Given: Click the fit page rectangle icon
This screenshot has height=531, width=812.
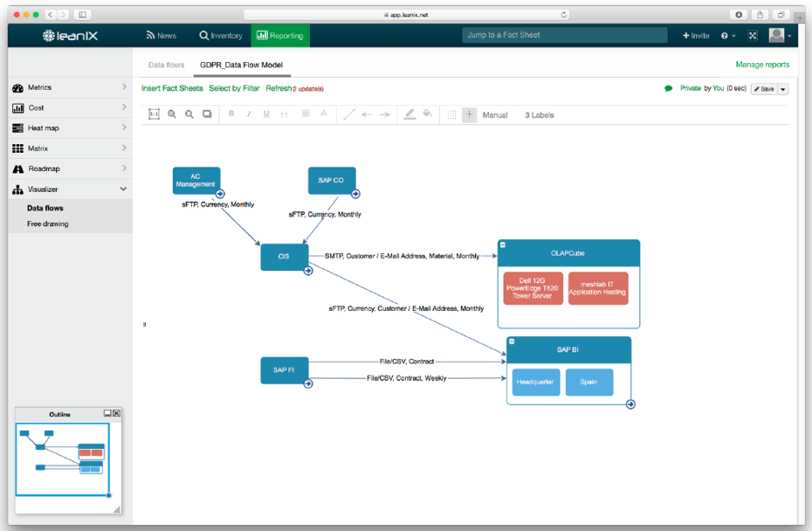Looking at the screenshot, I should click(207, 114).
